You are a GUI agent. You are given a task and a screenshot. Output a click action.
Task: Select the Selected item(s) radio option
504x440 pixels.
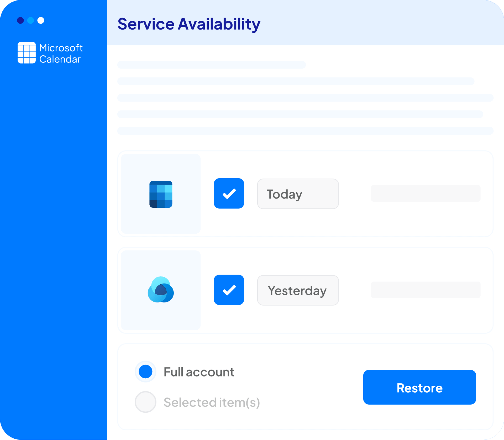145,402
